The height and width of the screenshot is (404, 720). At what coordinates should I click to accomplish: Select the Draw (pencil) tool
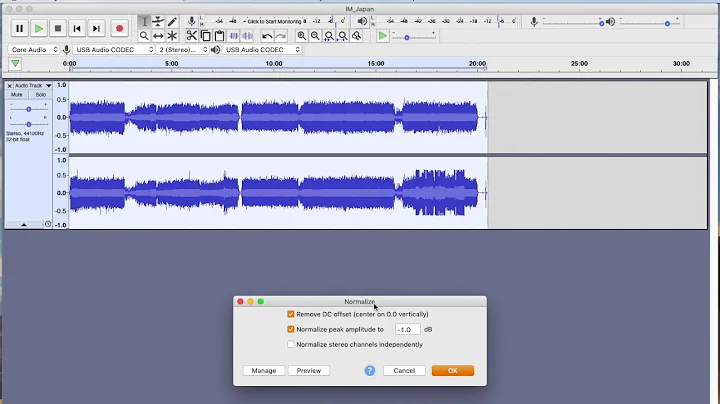coord(172,22)
